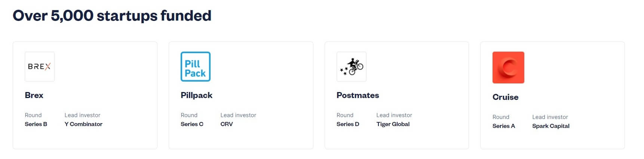
Task: Click the Postmates cyclist logo
Action: pyautogui.click(x=351, y=67)
